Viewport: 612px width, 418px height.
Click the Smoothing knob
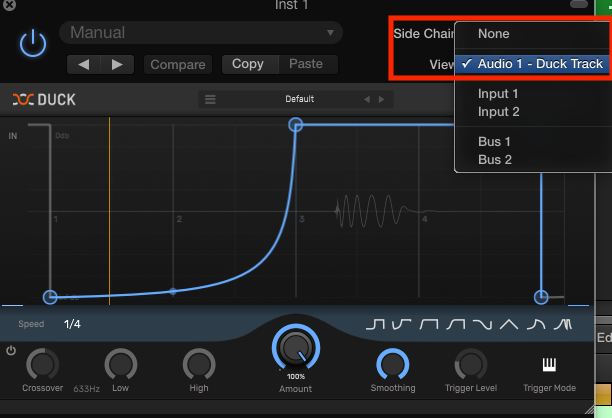(393, 365)
